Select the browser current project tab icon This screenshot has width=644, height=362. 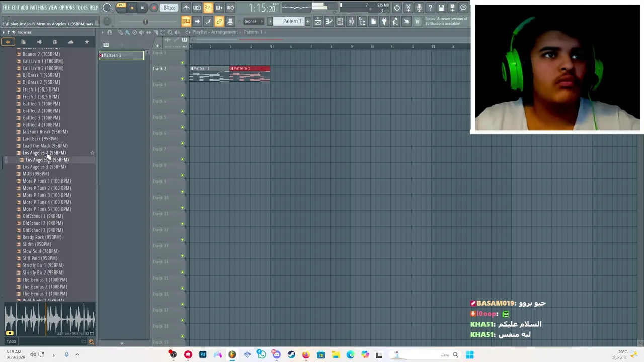point(24,42)
